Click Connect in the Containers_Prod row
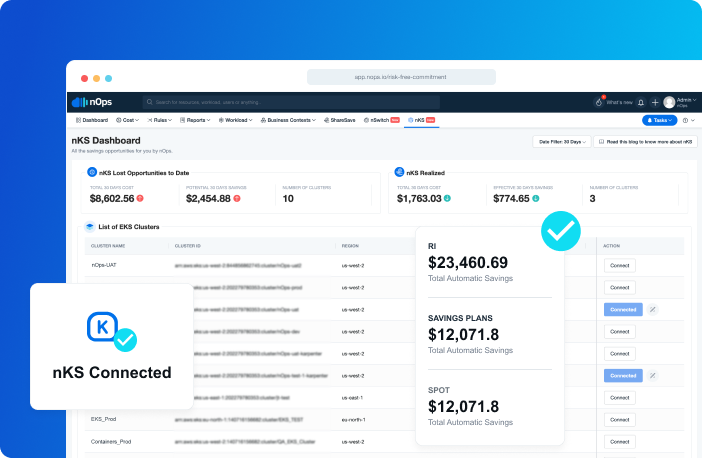This screenshot has height=458, width=702. (x=620, y=441)
